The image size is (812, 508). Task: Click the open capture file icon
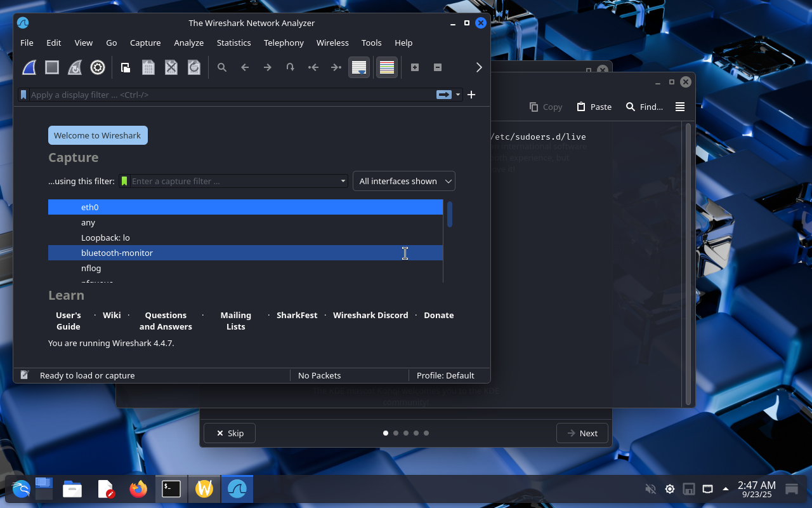tap(126, 67)
